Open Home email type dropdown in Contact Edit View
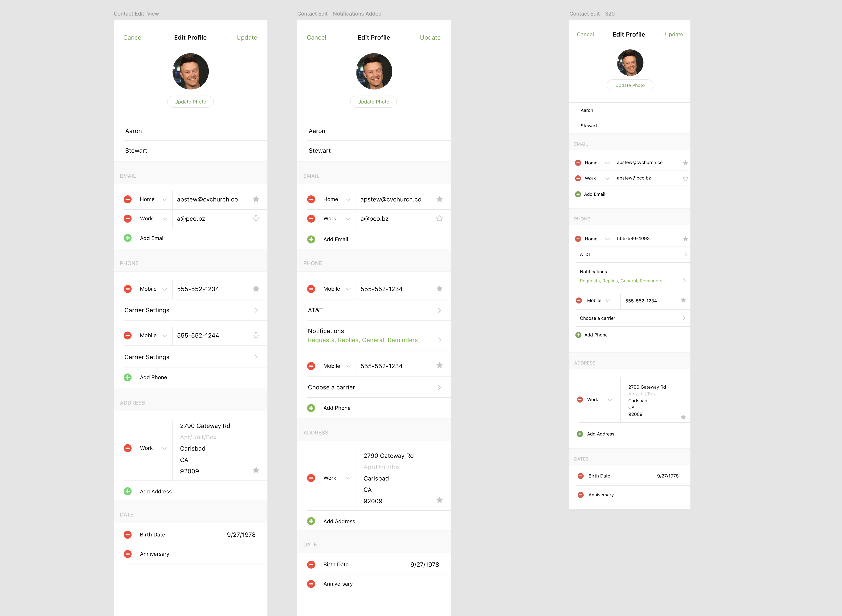Viewport: 842px width, 616px height. 164,200
